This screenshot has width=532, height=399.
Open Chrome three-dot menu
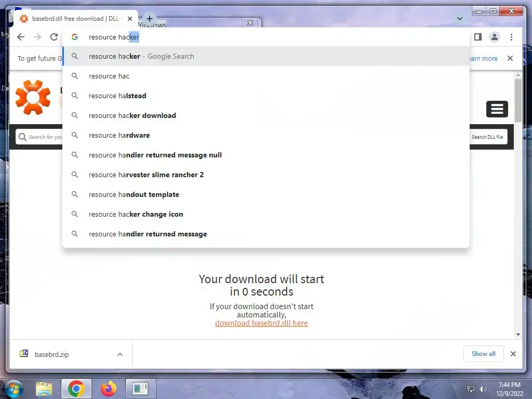(511, 37)
